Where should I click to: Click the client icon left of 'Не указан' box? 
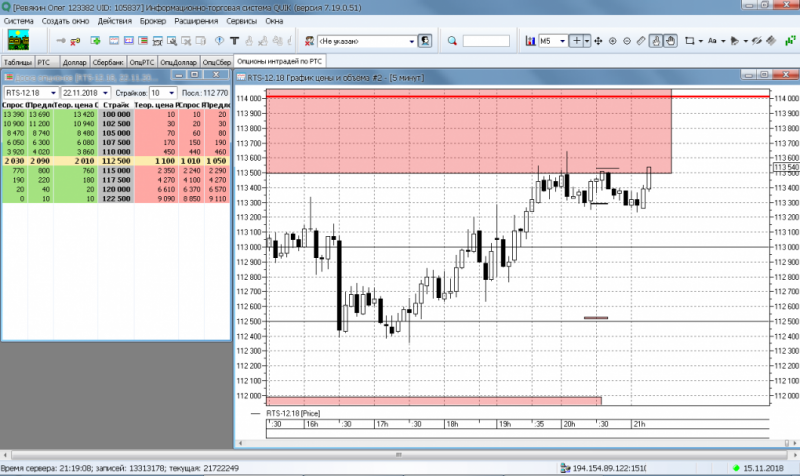[309, 41]
